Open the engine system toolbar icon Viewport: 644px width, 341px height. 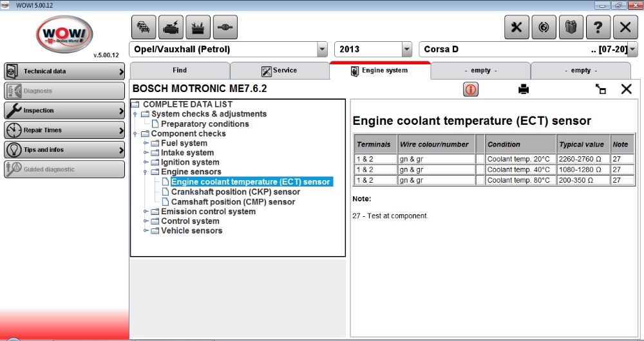(x=171, y=27)
